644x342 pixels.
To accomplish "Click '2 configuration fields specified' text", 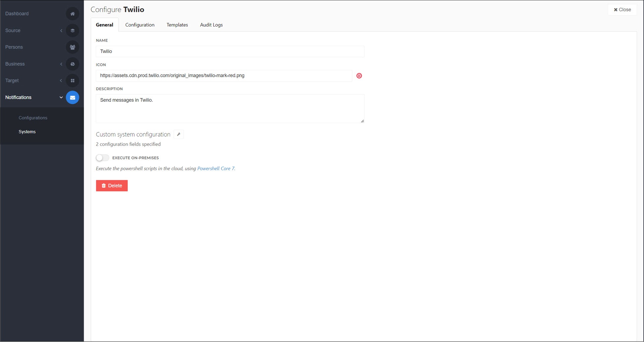I will tap(128, 144).
